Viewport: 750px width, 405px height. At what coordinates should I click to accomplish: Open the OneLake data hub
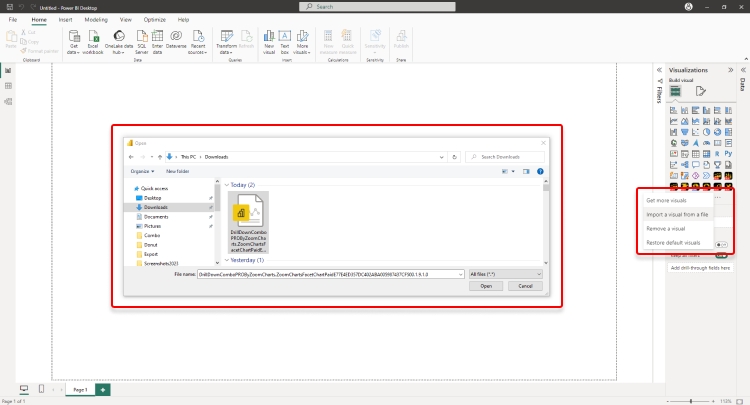pyautogui.click(x=119, y=42)
